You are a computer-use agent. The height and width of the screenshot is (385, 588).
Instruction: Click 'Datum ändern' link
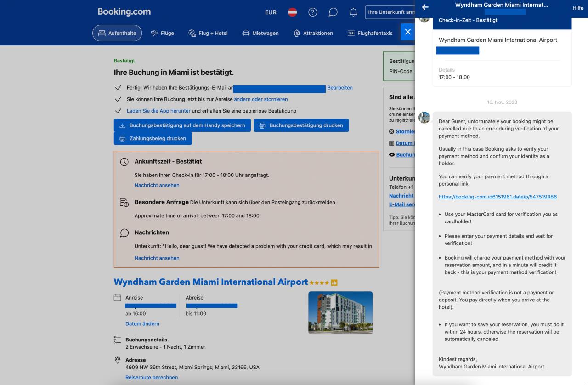(142, 324)
